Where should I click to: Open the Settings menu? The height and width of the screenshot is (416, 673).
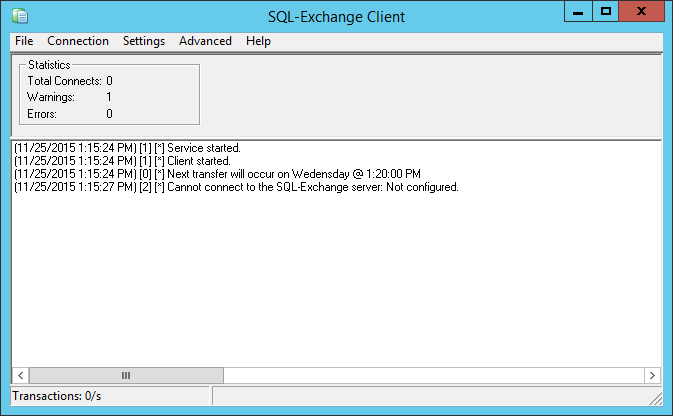144,41
